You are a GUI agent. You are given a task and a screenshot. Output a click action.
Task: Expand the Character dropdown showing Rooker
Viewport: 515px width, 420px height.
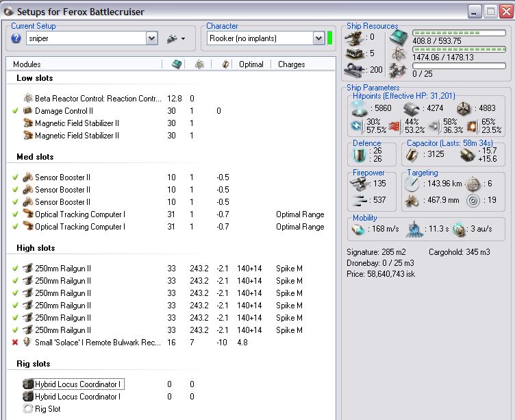318,39
